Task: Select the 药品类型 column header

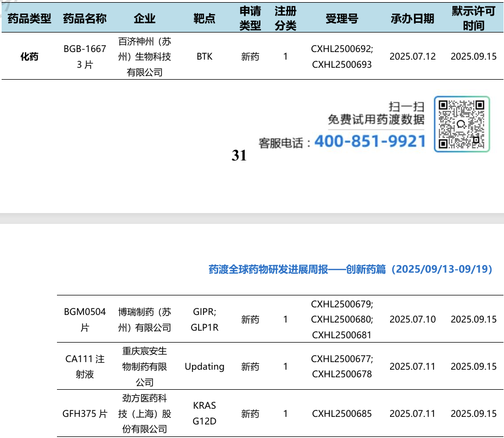Action: [x=29, y=18]
